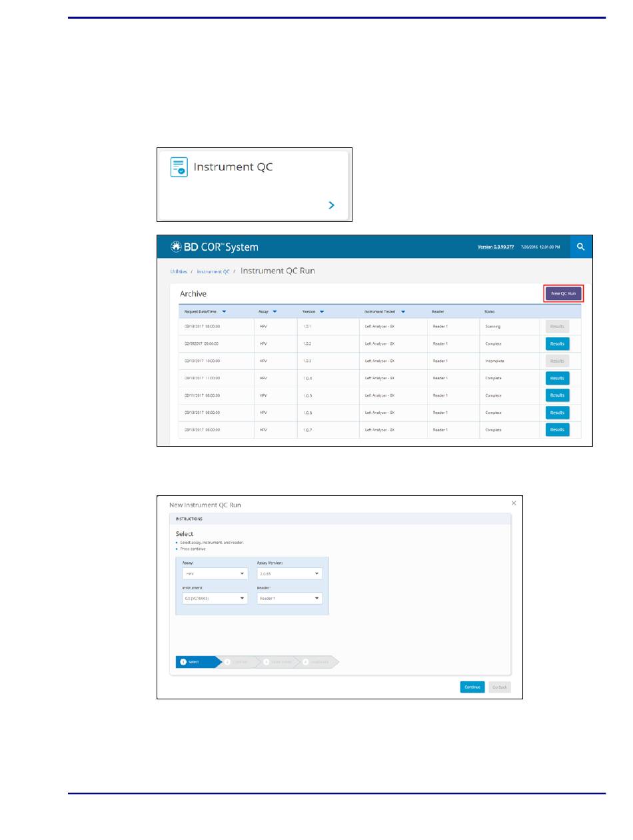The width and height of the screenshot is (633, 840).
Task: Click the chevron arrow on Instrument QC tile
Action: 332,206
